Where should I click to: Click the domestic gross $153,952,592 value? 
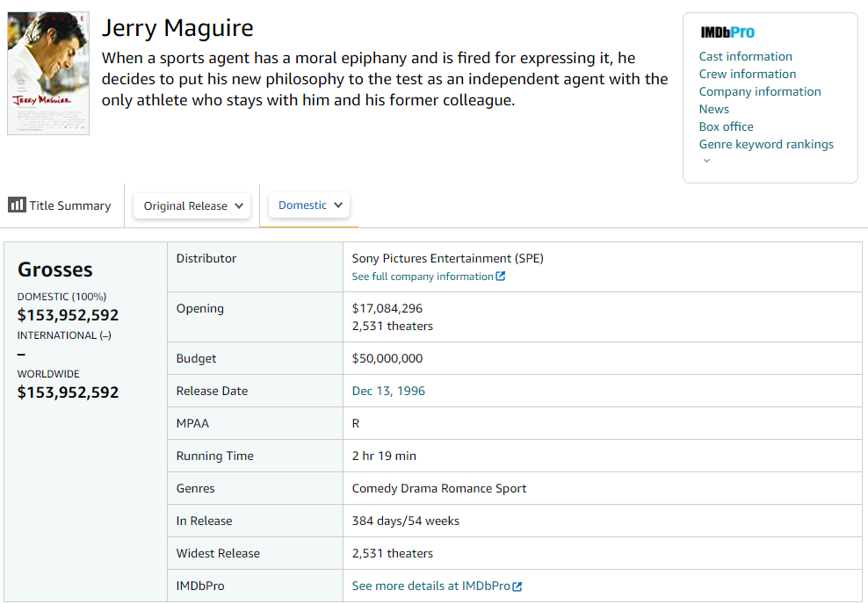click(69, 315)
